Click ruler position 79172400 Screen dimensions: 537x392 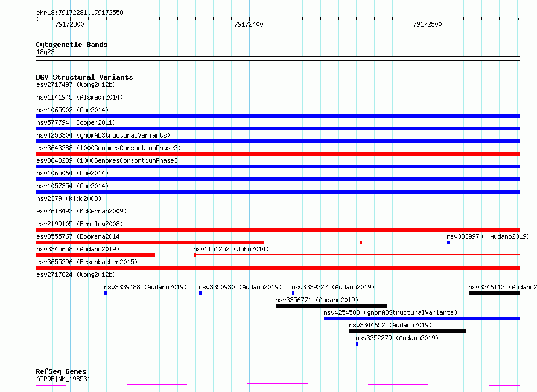(249, 24)
